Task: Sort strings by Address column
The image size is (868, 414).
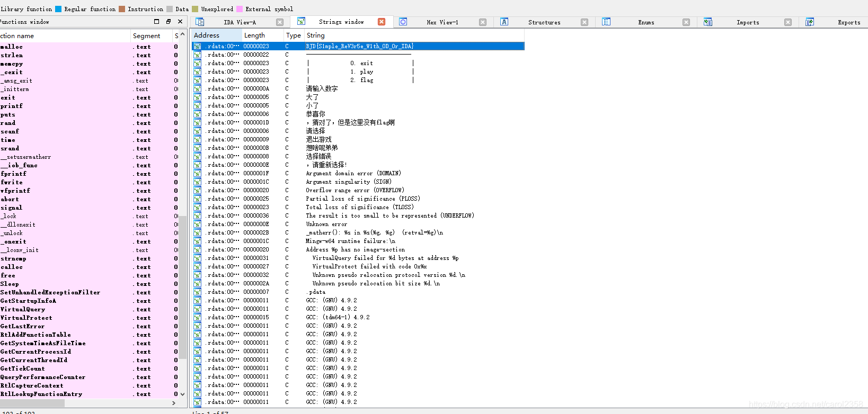Action: point(216,35)
